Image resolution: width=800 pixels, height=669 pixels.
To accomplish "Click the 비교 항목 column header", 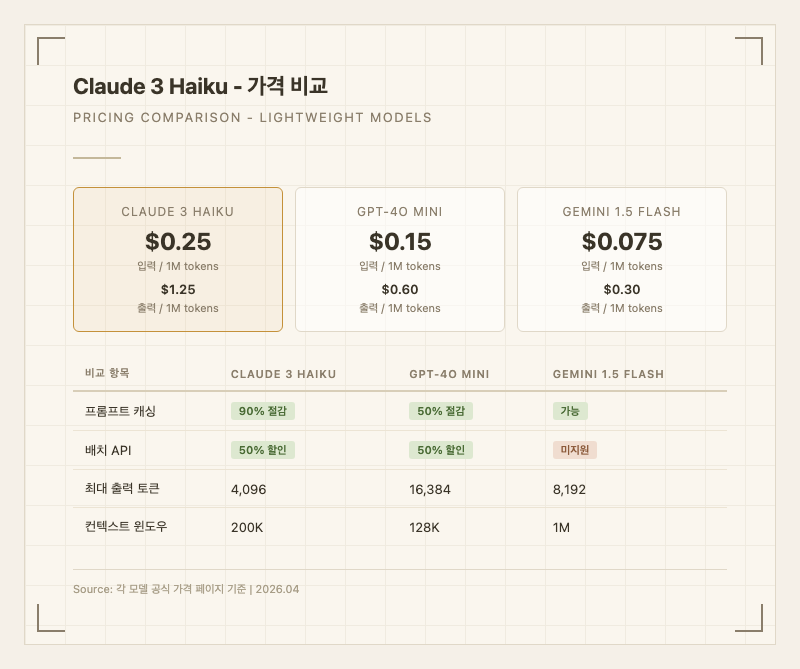I will (108, 374).
